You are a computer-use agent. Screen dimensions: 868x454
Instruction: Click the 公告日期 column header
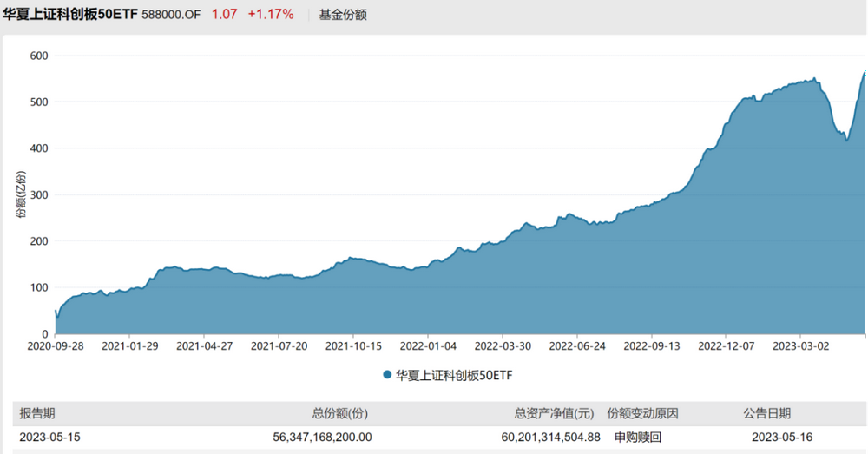(x=766, y=414)
